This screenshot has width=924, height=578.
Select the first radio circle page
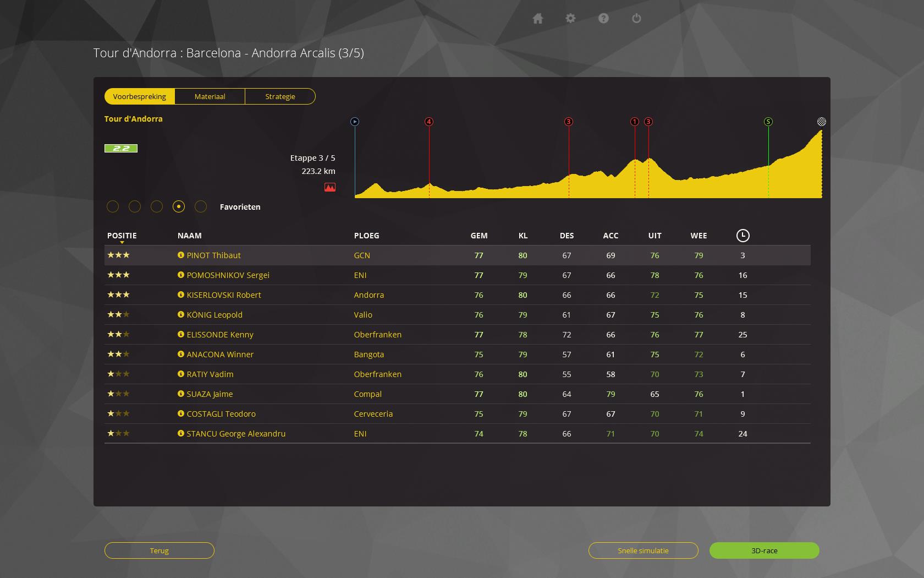(113, 206)
